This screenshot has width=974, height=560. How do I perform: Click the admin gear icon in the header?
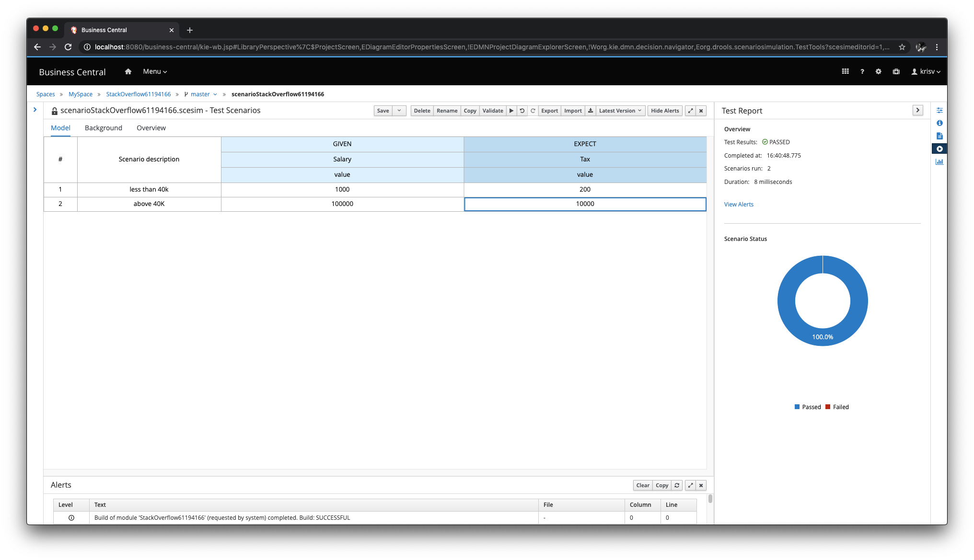point(878,71)
